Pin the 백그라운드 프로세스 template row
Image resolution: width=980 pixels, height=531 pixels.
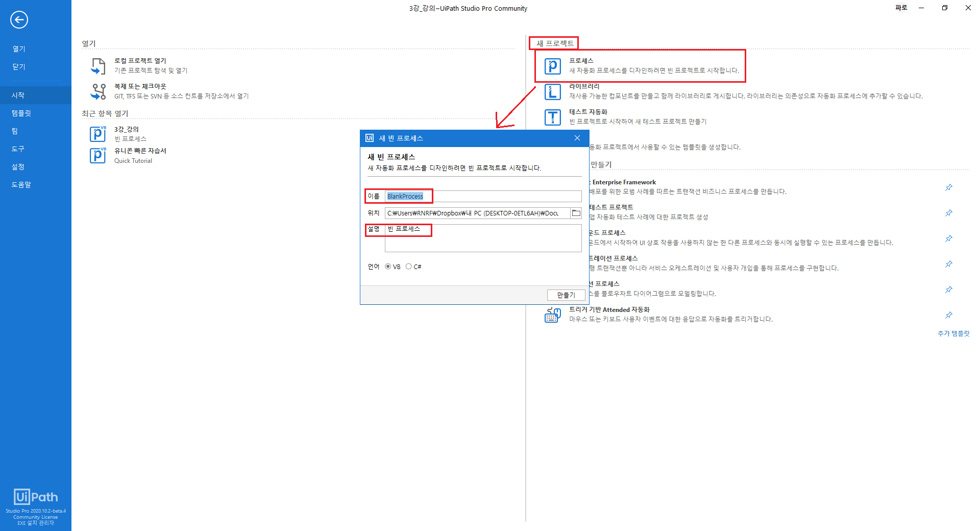click(x=949, y=238)
